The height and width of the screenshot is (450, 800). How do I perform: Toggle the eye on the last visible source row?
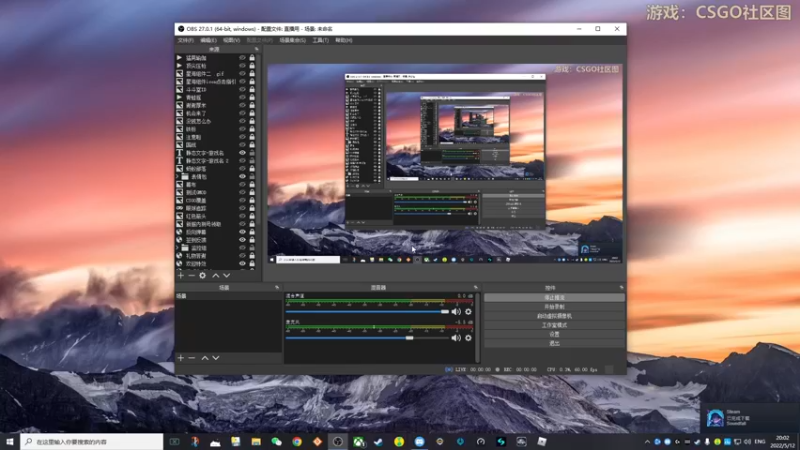click(x=242, y=263)
